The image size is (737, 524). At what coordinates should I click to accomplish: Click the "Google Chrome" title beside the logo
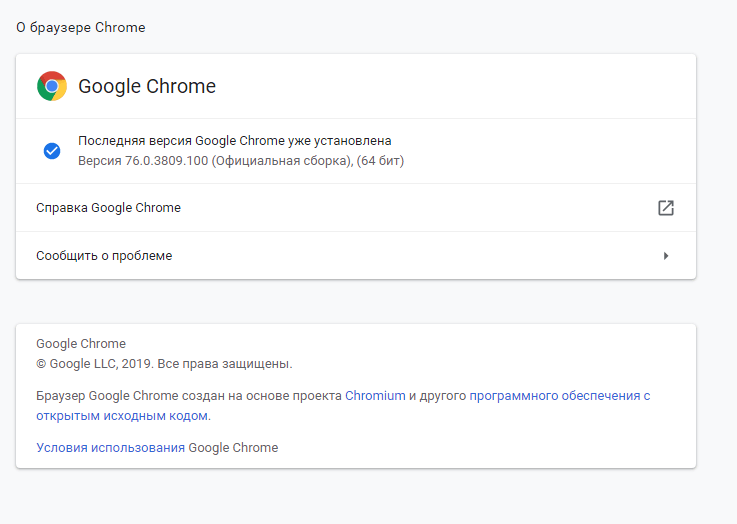(x=147, y=86)
